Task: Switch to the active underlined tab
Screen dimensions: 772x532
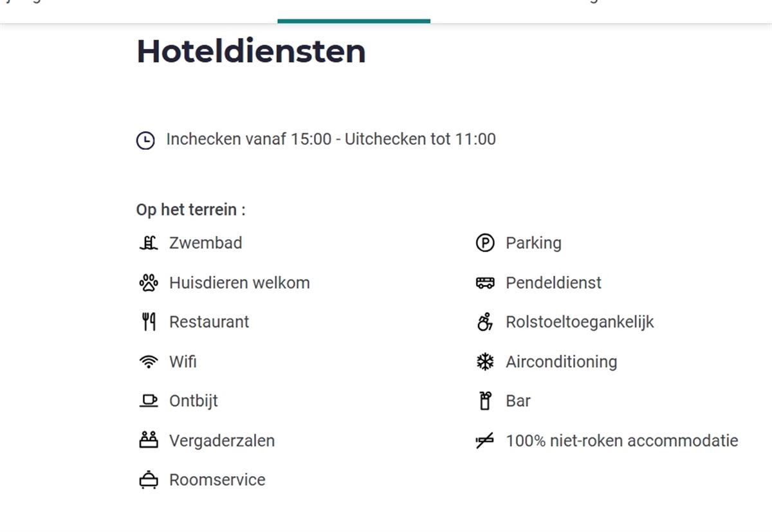Action: tap(353, 10)
